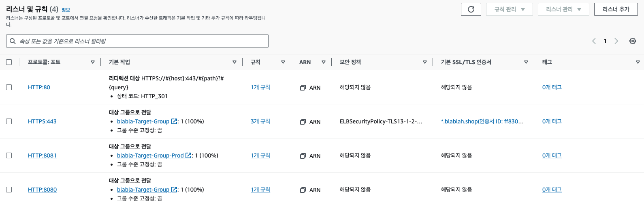Focus the listener filter search field
Viewport: 644px width, 205px height.
pyautogui.click(x=137, y=41)
